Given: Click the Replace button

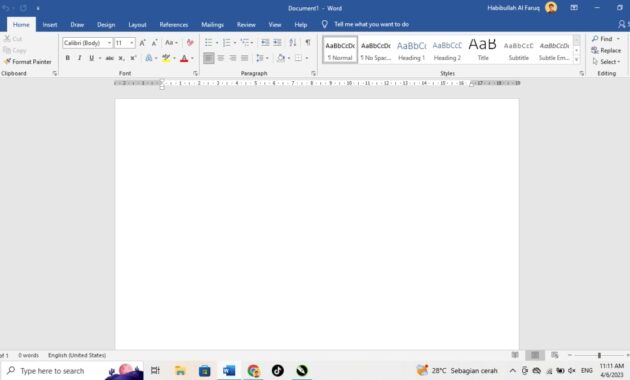Looking at the screenshot, I should [x=606, y=50].
